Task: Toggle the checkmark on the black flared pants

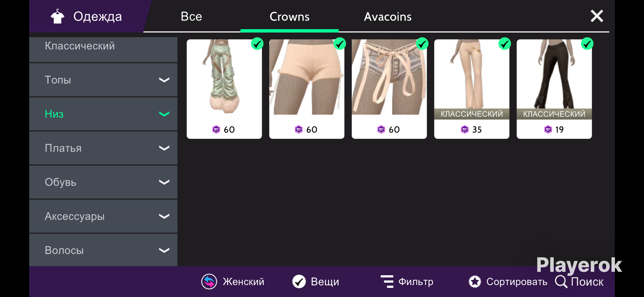Action: 587,44
